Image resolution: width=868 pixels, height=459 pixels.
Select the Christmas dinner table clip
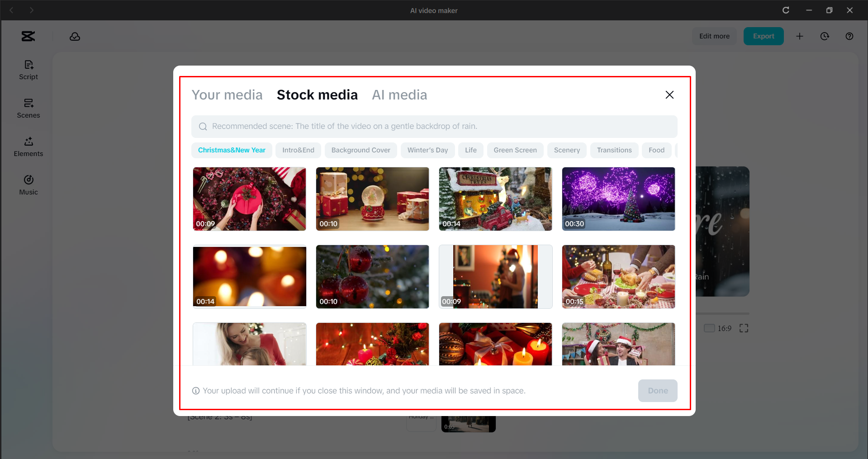coord(619,277)
